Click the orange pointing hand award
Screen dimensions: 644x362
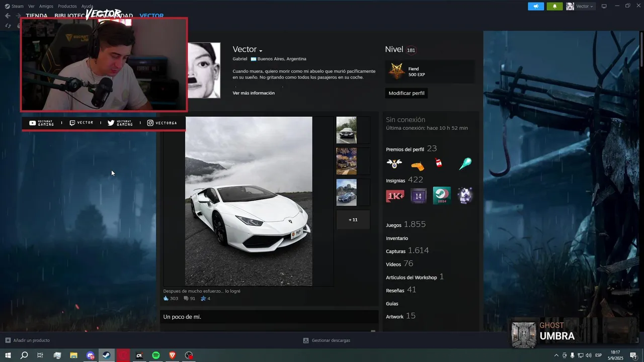(418, 165)
